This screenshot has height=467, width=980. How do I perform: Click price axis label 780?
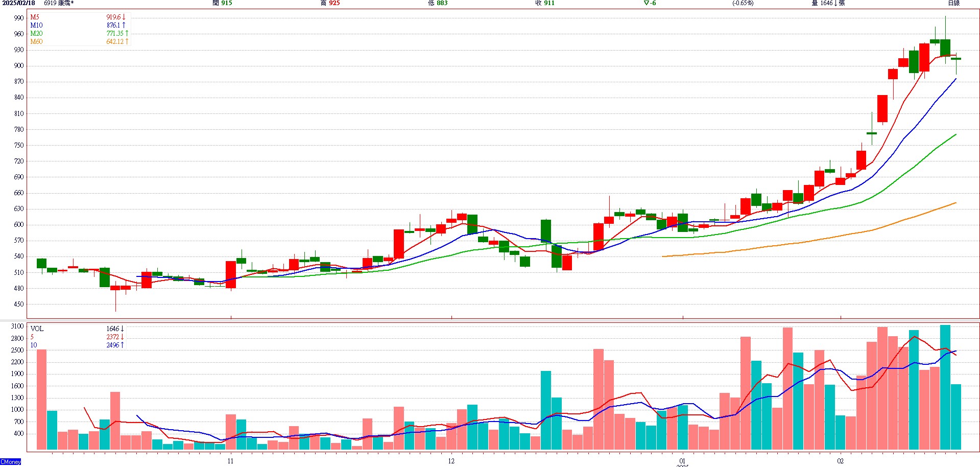[19, 130]
